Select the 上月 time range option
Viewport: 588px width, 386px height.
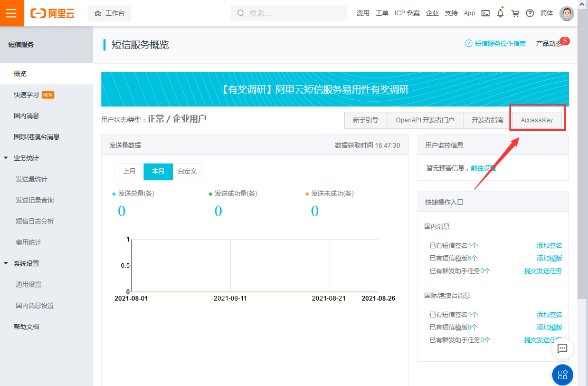coord(129,171)
